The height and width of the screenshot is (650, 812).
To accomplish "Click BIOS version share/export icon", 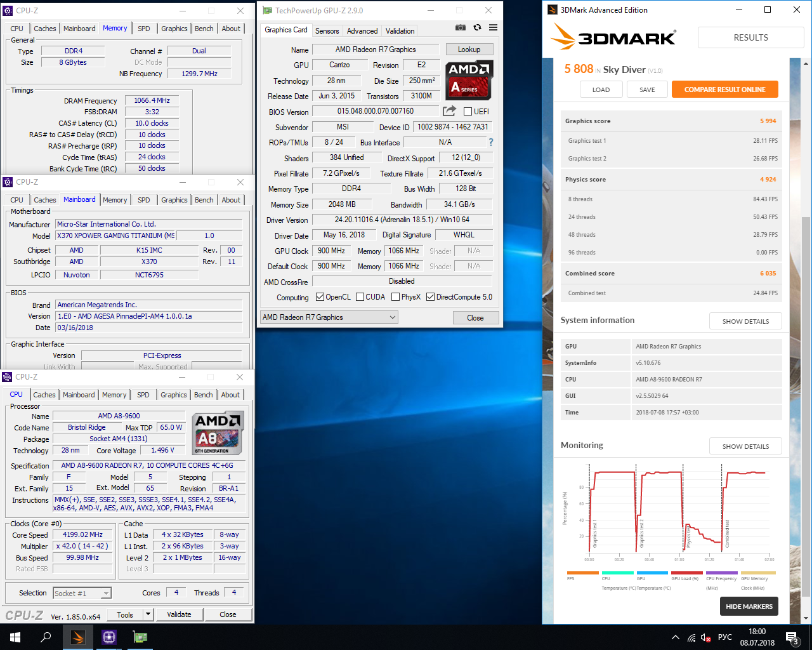I will (449, 110).
